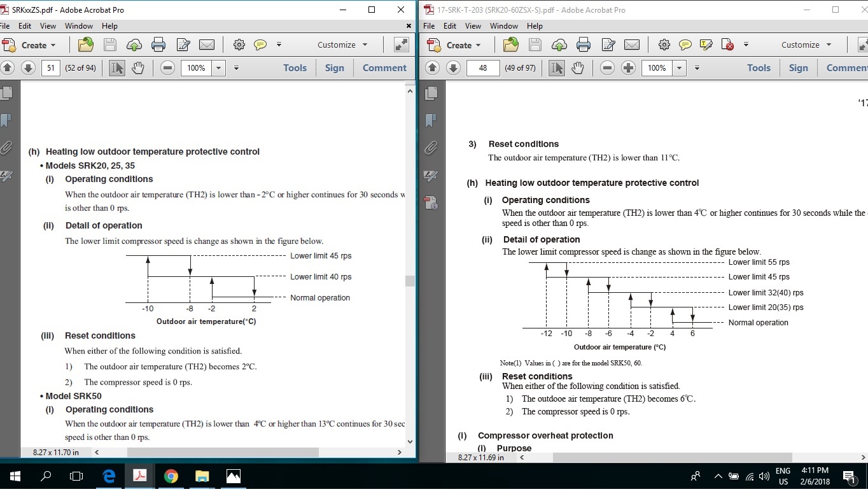
Task: Select the Hand tool in SRKxxZS.pdf window
Action: pyautogui.click(x=137, y=67)
